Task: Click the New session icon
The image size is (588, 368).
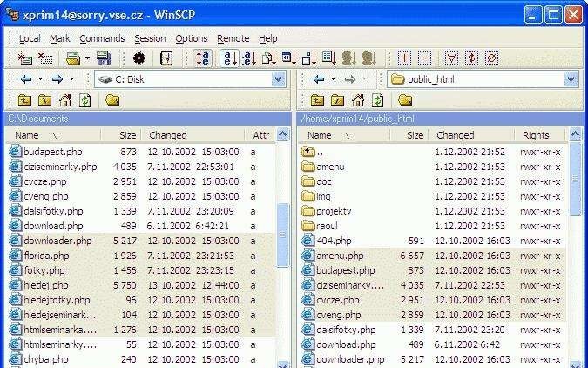Action: click(24, 58)
